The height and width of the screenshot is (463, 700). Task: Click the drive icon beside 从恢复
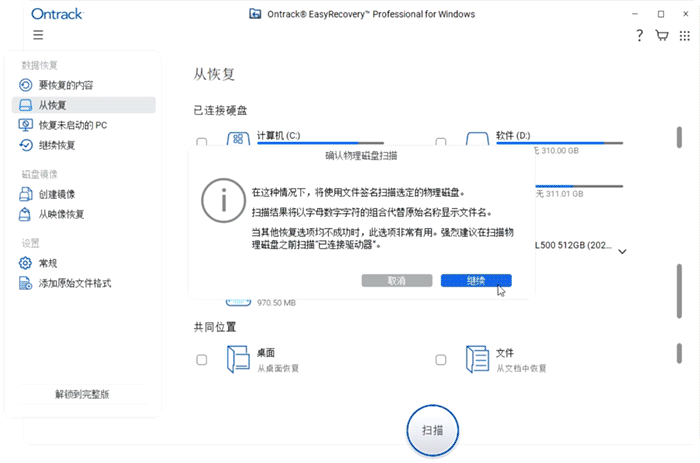click(x=25, y=105)
